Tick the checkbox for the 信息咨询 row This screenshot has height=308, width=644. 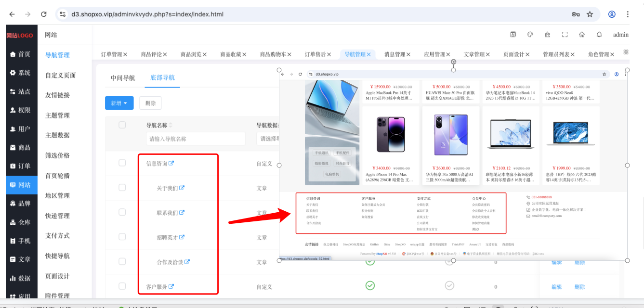tap(122, 163)
